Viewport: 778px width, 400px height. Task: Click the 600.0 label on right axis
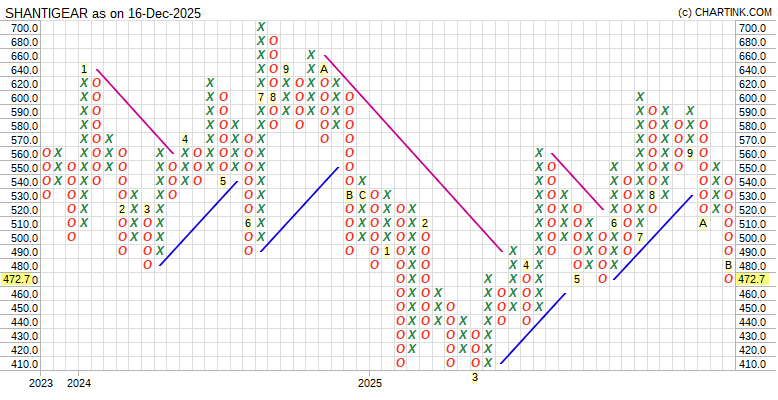pyautogui.click(x=751, y=98)
